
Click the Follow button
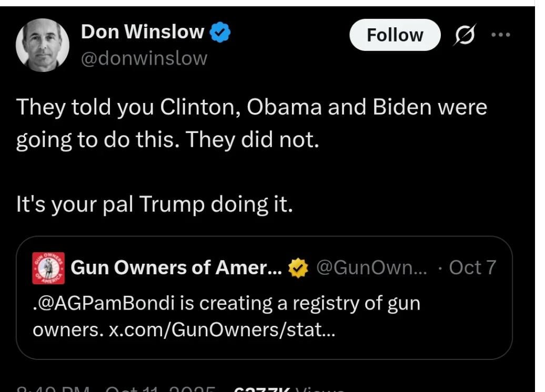pos(395,35)
